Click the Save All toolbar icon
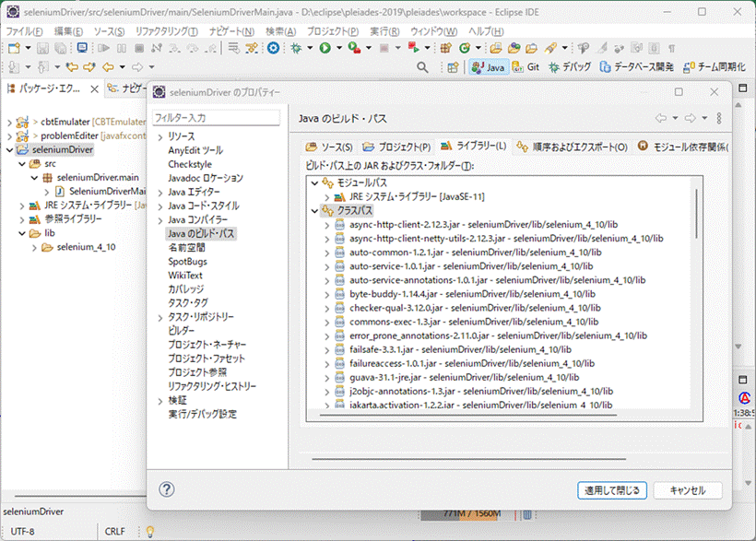This screenshot has width=756, height=541. tap(60, 48)
